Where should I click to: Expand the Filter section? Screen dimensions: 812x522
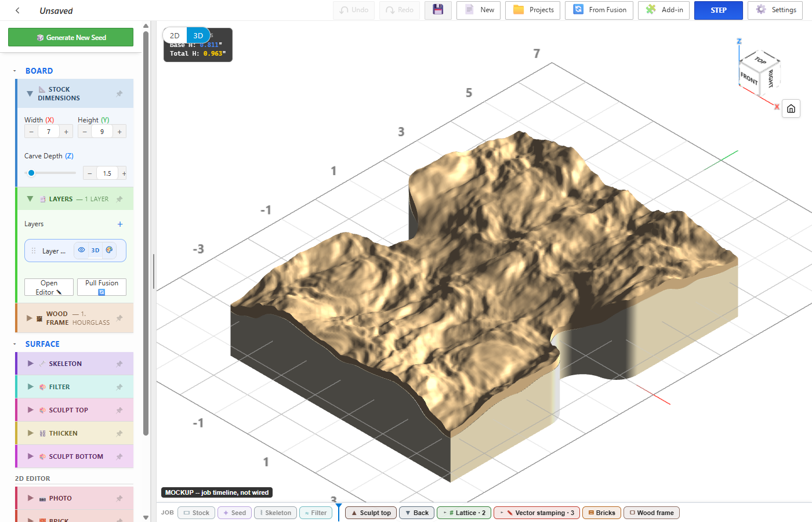point(31,387)
